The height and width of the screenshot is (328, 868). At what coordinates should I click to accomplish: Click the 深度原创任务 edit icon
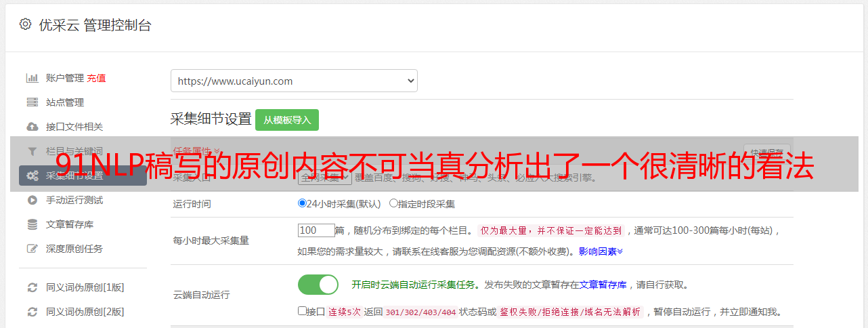[32, 249]
